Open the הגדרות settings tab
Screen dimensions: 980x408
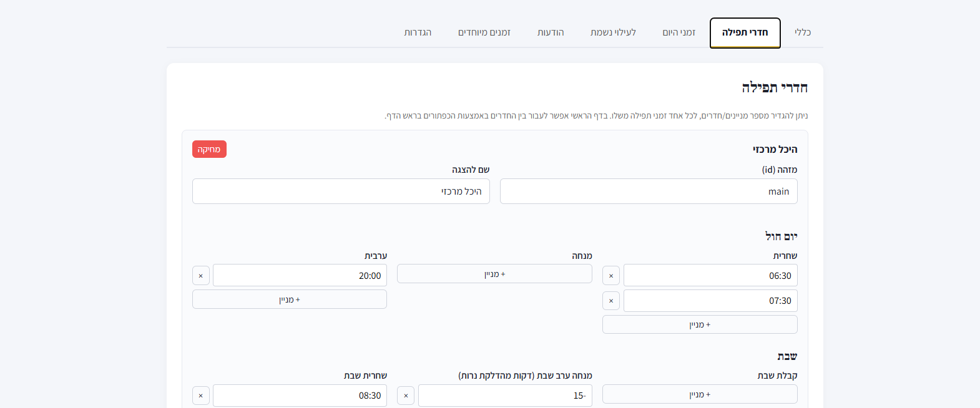click(418, 32)
